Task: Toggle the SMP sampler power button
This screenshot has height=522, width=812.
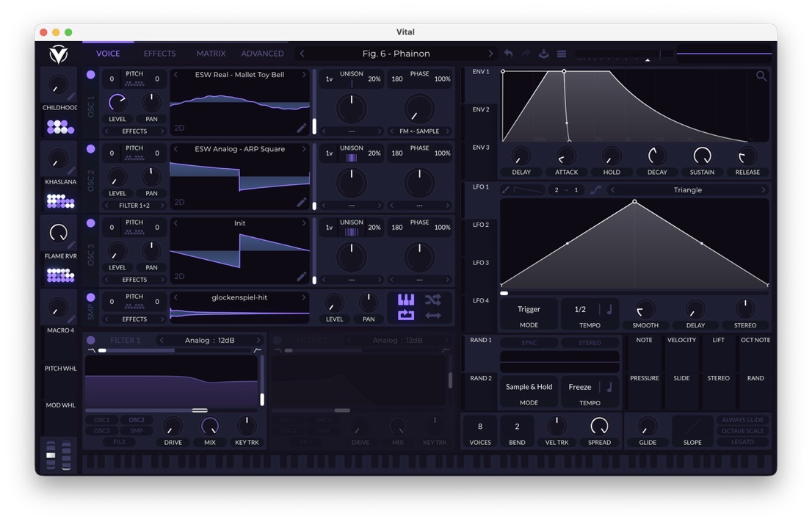Action: (91, 297)
